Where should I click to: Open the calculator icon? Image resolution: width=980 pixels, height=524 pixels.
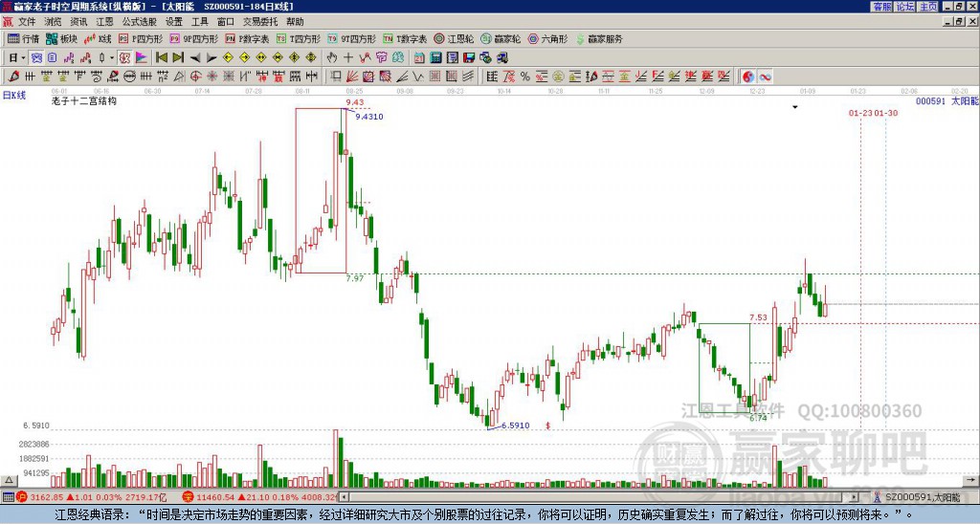tap(436, 58)
